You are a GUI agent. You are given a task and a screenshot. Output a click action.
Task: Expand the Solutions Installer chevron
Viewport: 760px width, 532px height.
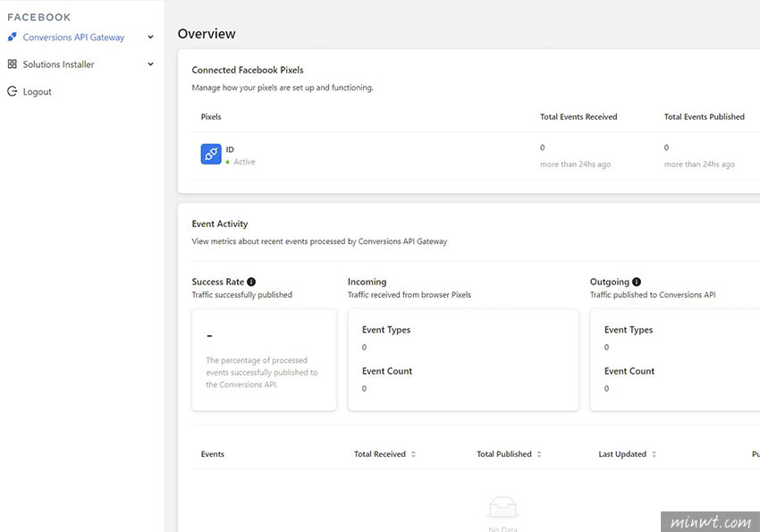click(151, 64)
